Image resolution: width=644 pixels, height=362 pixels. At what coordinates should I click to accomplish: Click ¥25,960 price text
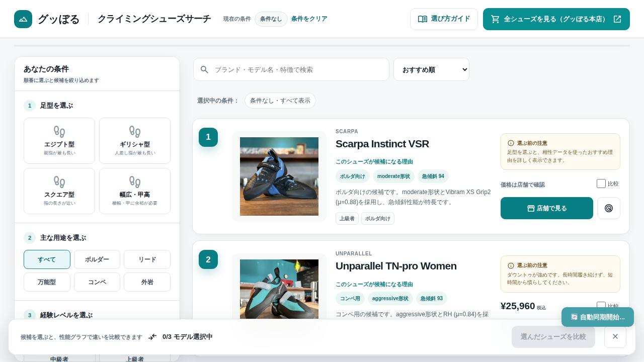(518, 306)
